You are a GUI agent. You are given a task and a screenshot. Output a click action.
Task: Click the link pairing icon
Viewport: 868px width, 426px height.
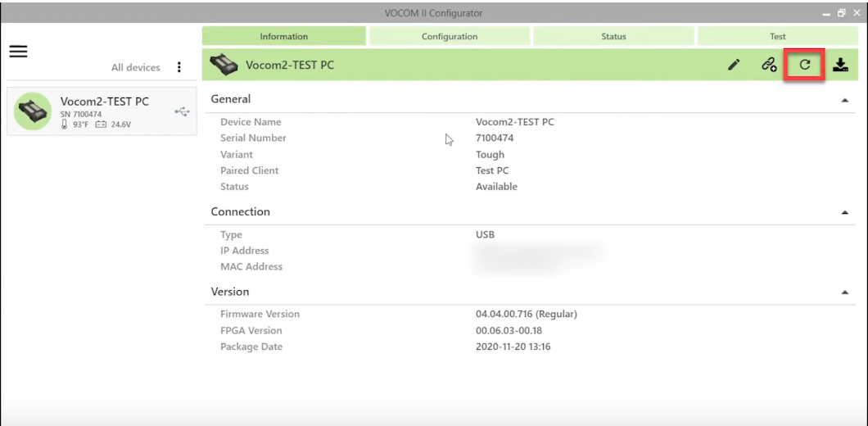(769, 65)
